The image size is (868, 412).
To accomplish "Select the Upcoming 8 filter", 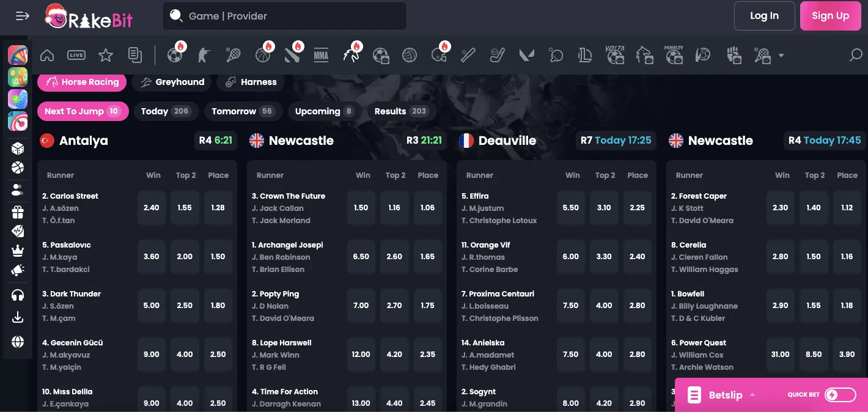I will click(325, 111).
